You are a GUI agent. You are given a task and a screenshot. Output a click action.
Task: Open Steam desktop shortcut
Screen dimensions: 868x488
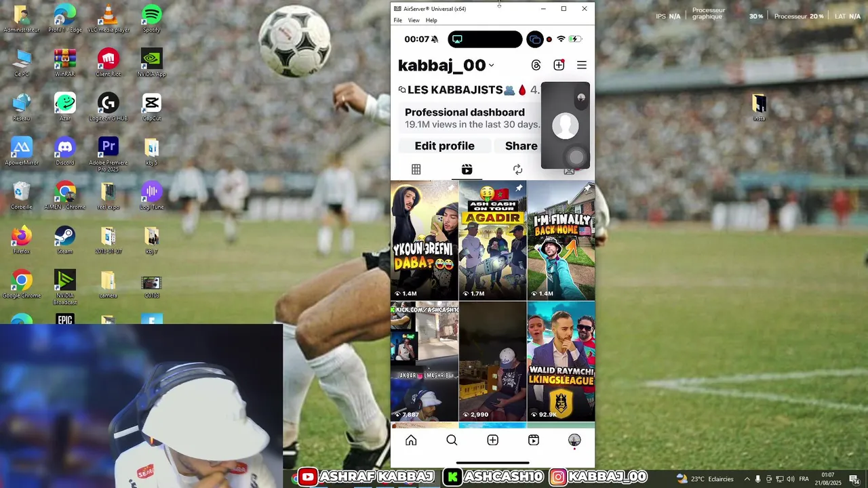65,241
